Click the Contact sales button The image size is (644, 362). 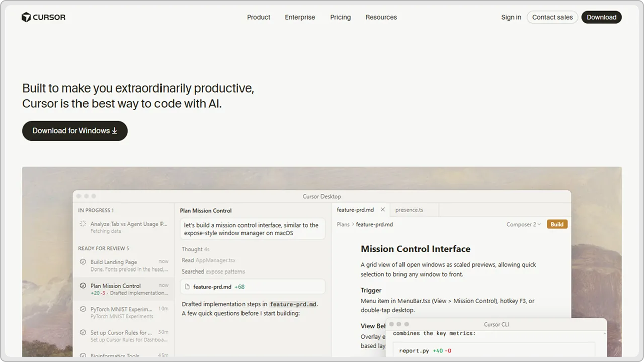click(552, 17)
